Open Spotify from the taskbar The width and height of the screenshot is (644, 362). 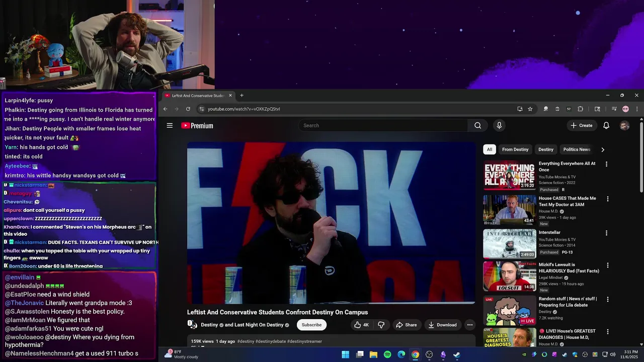(387, 354)
